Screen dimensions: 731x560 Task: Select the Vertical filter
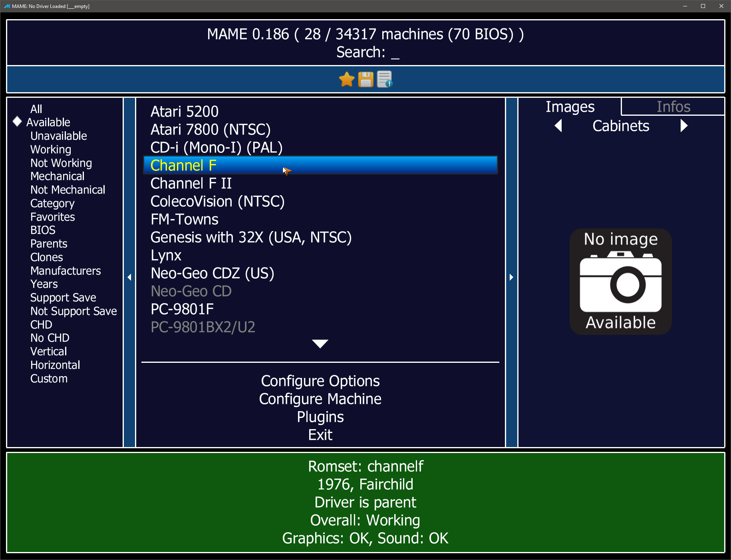click(48, 351)
